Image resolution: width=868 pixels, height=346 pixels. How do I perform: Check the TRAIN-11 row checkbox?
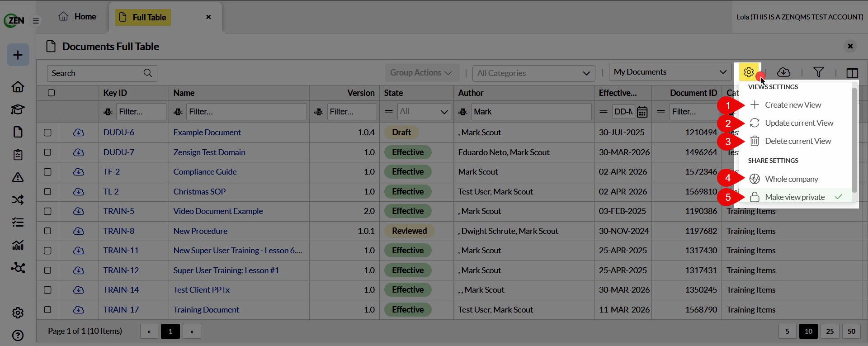pyautogui.click(x=47, y=251)
